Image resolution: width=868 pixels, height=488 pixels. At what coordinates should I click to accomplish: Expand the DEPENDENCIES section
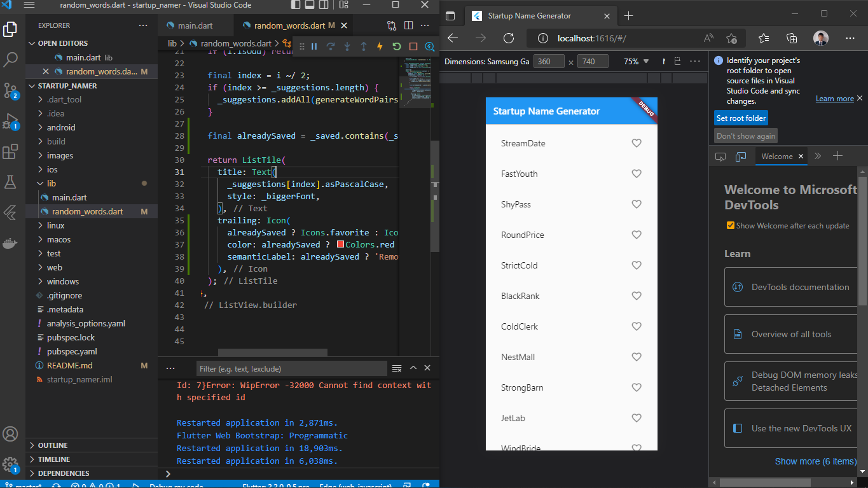pyautogui.click(x=92, y=473)
